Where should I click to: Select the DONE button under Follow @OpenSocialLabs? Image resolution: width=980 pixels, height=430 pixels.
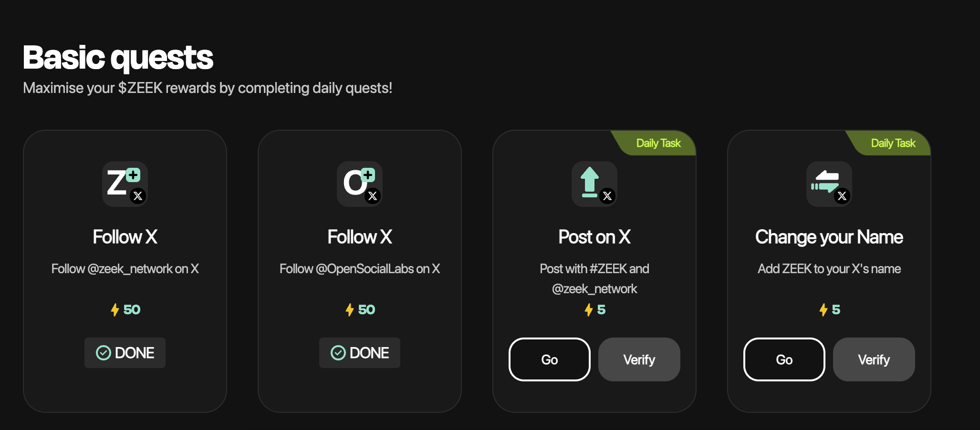tap(360, 353)
